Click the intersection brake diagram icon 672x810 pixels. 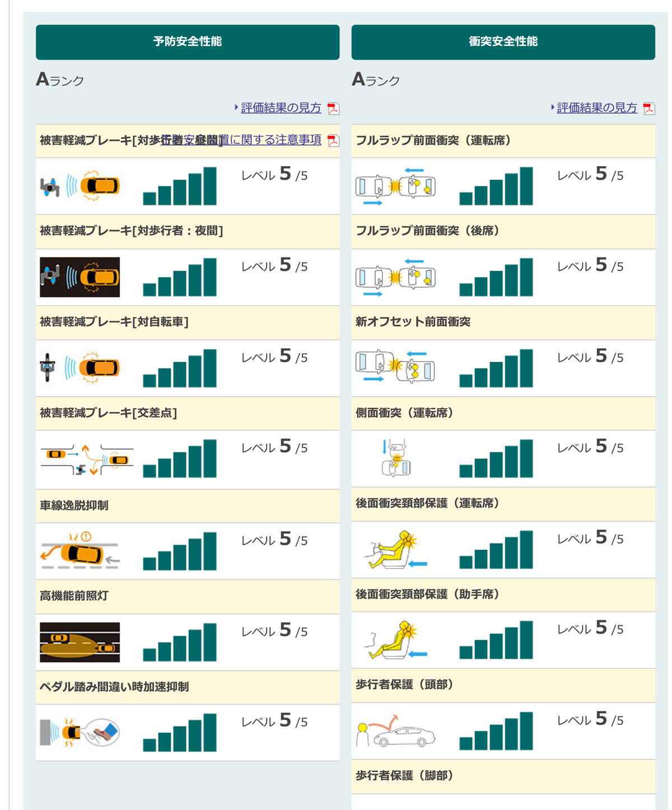[x=86, y=460]
